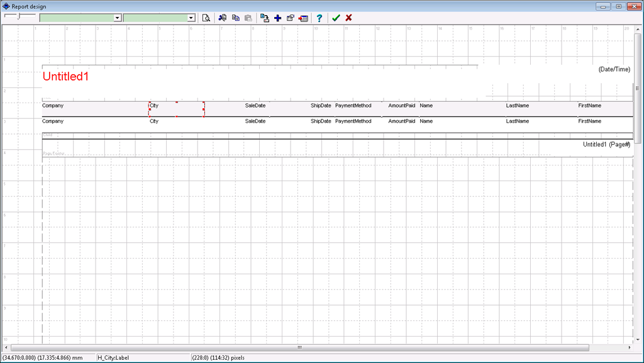This screenshot has height=363, width=644.
Task: Confirm design with the green checkmark
Action: point(336,18)
